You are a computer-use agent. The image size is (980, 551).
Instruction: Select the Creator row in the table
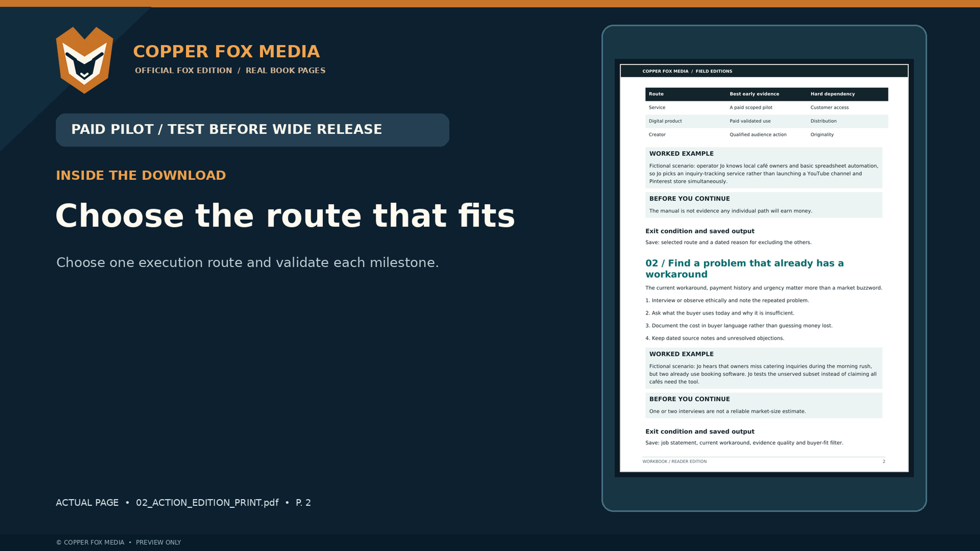point(766,135)
